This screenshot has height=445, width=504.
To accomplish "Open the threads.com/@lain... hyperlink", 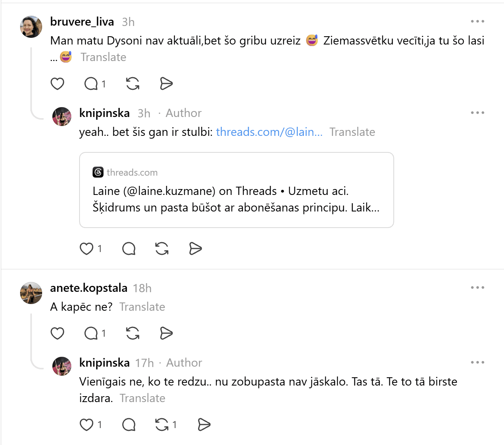I will pyautogui.click(x=269, y=132).
